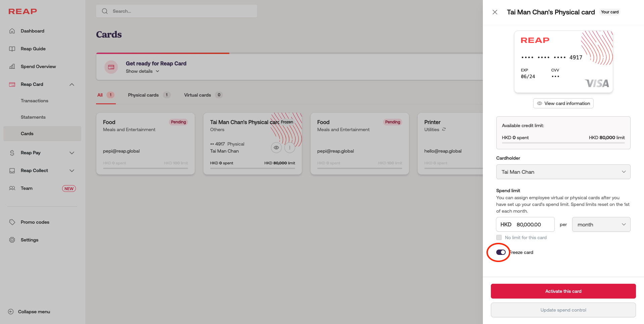The width and height of the screenshot is (644, 324).
Task: Click the Physical cards count badge
Action: [167, 95]
